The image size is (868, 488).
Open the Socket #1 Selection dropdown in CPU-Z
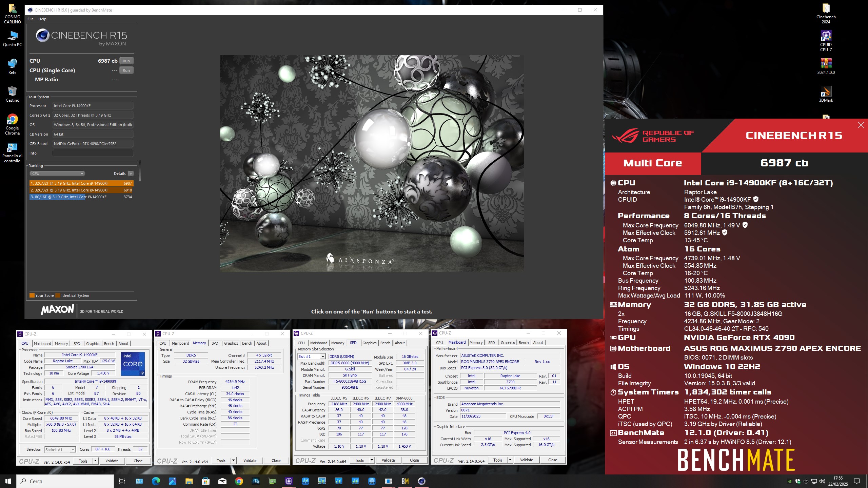60,450
